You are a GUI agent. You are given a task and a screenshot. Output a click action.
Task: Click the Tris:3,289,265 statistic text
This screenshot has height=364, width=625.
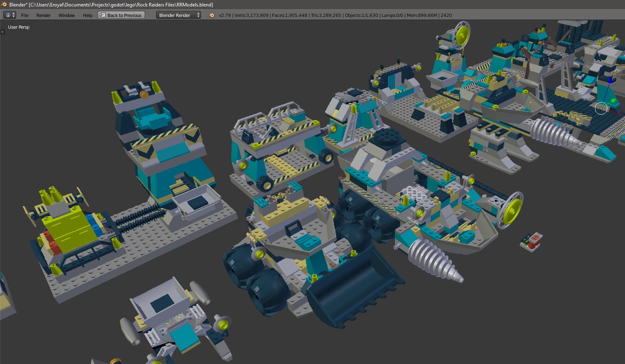tap(326, 15)
